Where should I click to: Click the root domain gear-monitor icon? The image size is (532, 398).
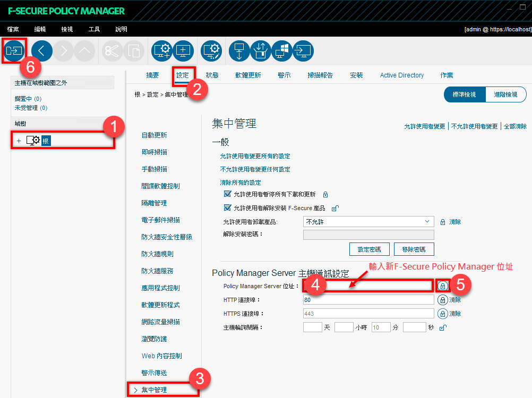click(33, 141)
